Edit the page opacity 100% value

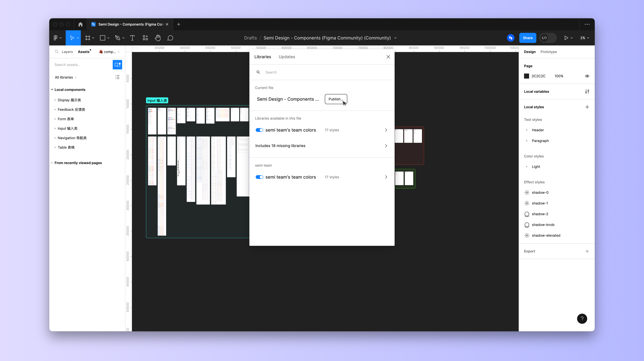[x=559, y=76]
